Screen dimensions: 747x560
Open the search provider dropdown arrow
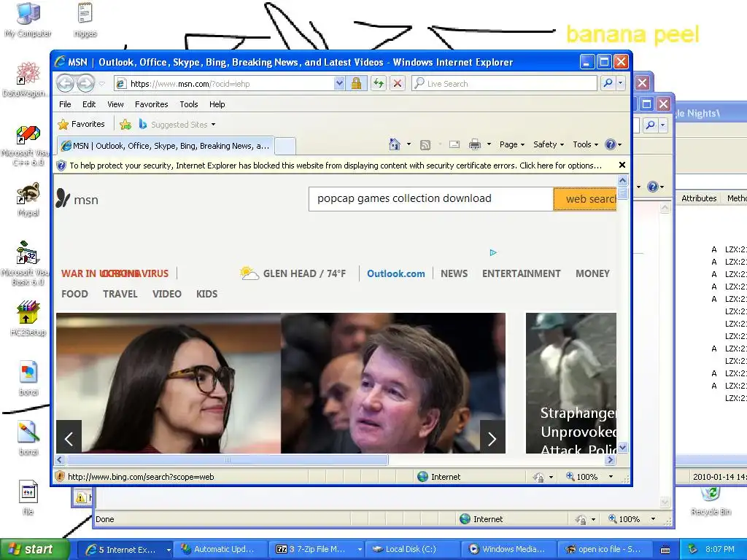[x=620, y=83]
